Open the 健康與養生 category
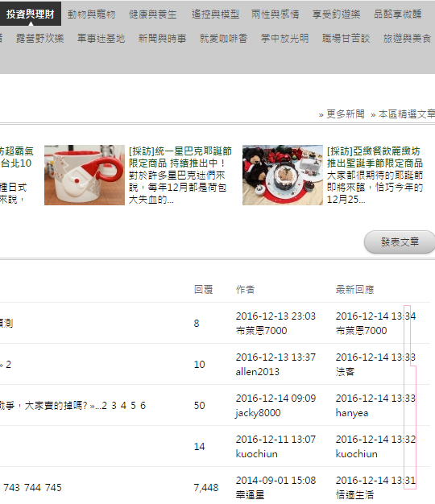 coord(153,14)
